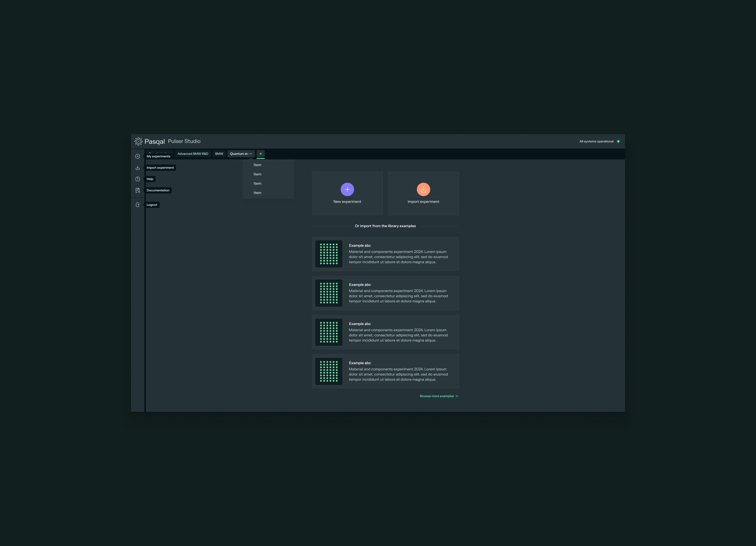The width and height of the screenshot is (756, 546).
Task: Choose the last Item in the dropdown list
Action: point(257,193)
